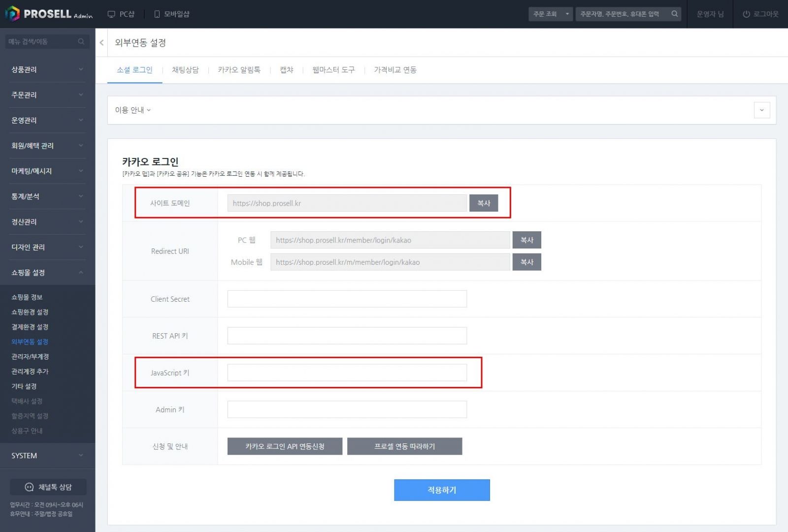Click the 운영자 님 account link

coord(710,14)
